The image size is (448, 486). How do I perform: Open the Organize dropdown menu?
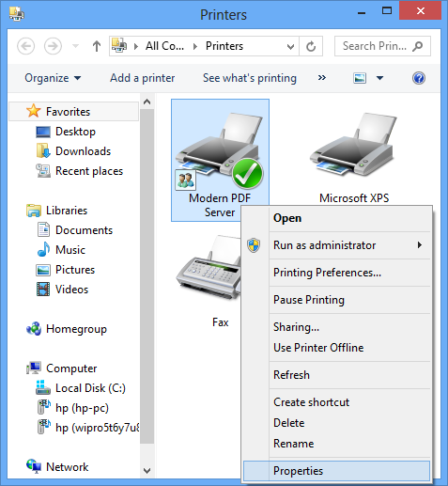coord(53,78)
